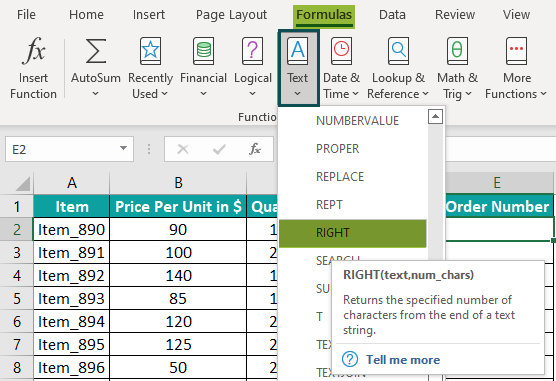
Task: Open the More Functions dots icon
Action: coord(517,51)
